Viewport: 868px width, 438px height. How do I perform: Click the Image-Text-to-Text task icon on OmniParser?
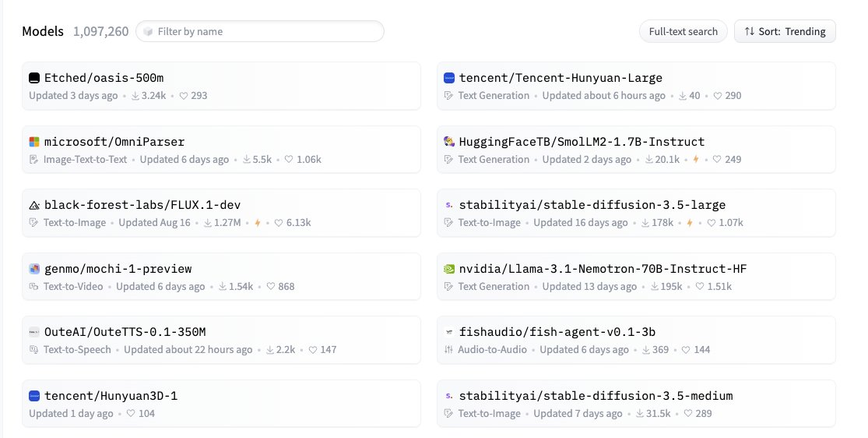pyautogui.click(x=33, y=160)
